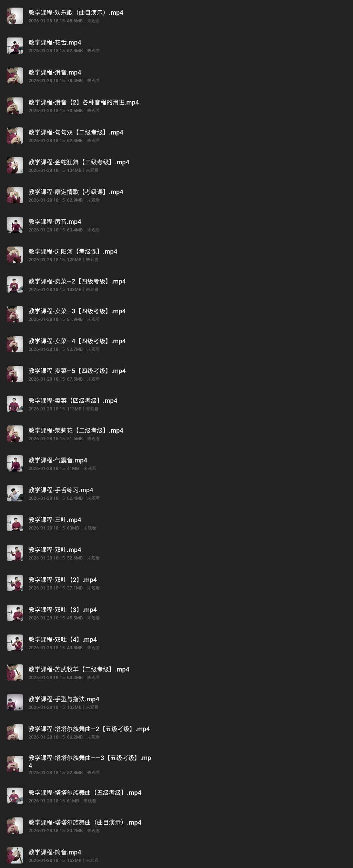Select thumbnail of 教学课程-双吐【3】.mp4
Viewport: 353px width, 868px height.
coord(15,613)
